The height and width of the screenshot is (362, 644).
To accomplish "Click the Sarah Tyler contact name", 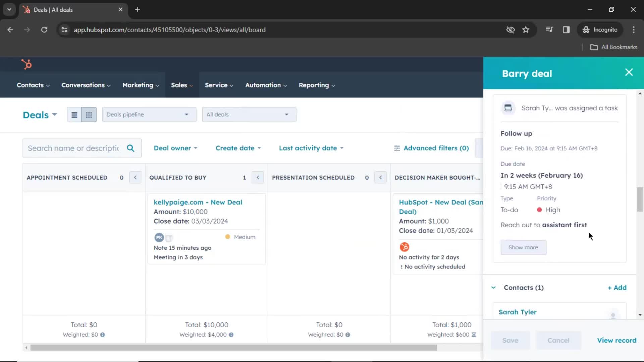I will [518, 312].
